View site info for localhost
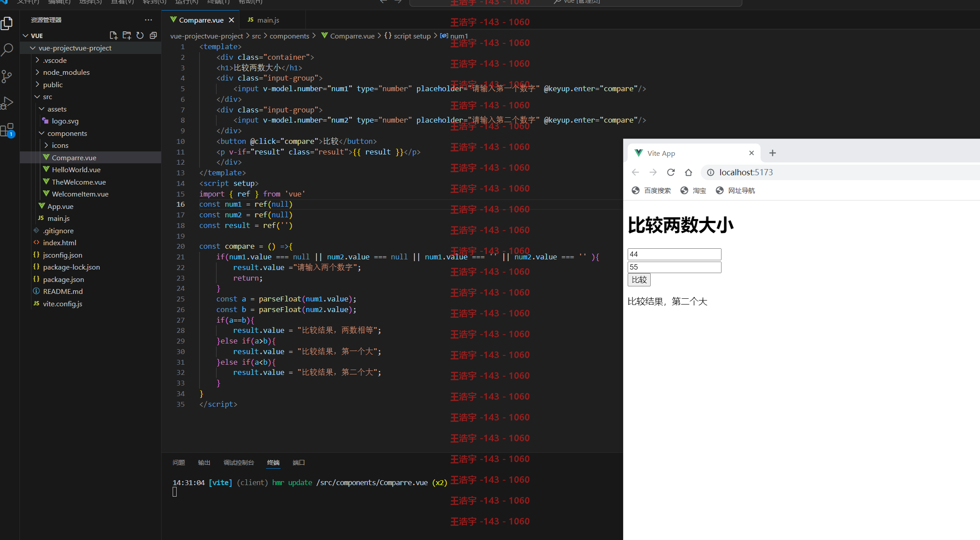The width and height of the screenshot is (980, 540). [x=710, y=172]
